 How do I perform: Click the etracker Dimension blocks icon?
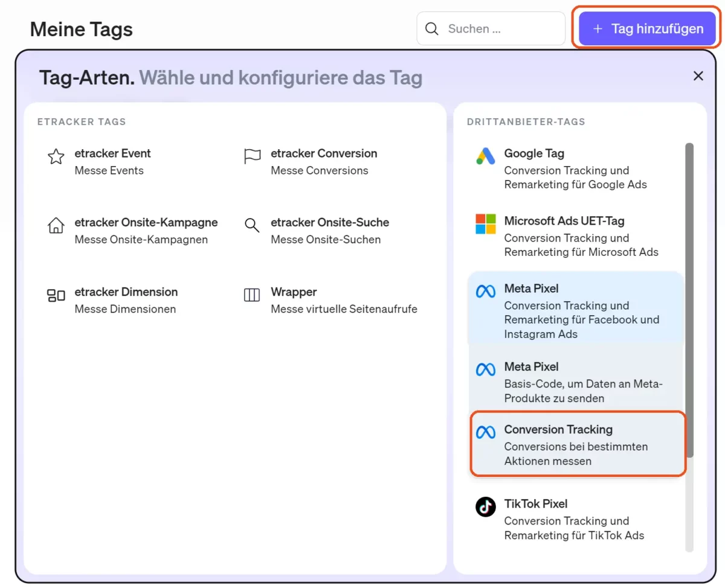(x=56, y=295)
